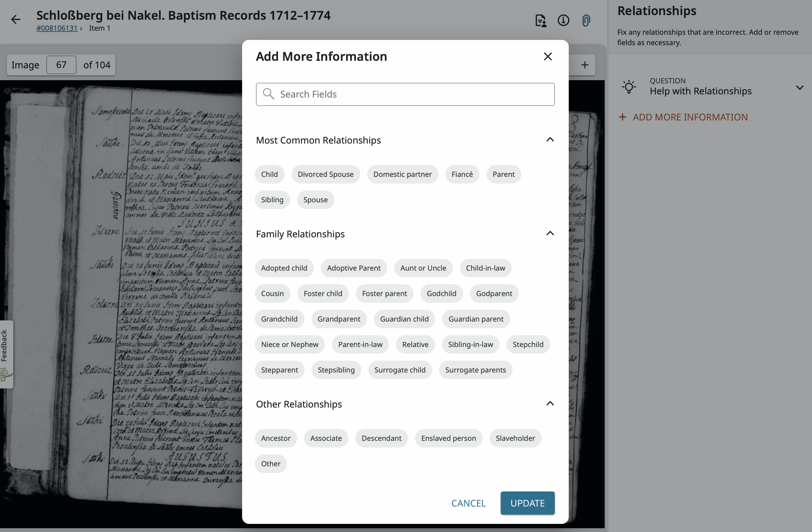Open the #008106131 breadcrumb link
812x532 pixels.
tap(57, 28)
